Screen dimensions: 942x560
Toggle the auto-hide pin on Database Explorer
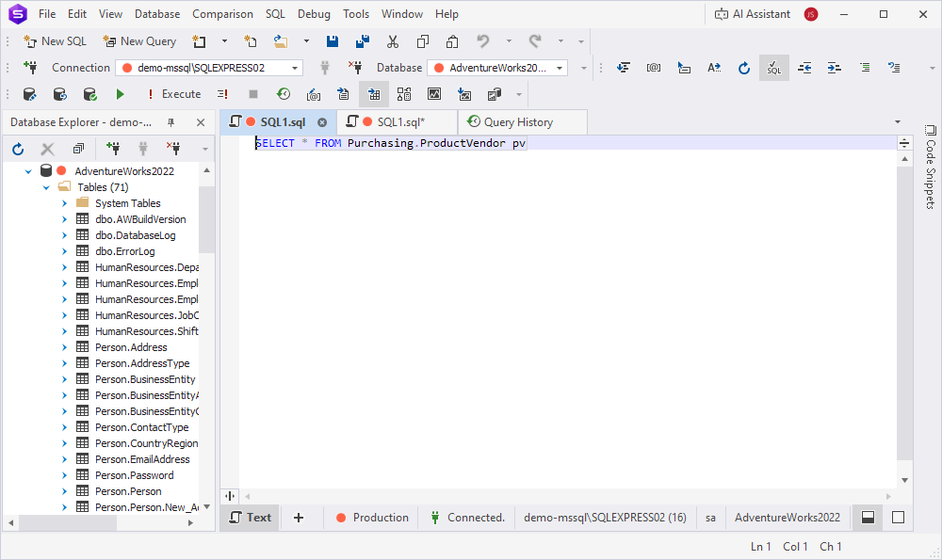[172, 121]
